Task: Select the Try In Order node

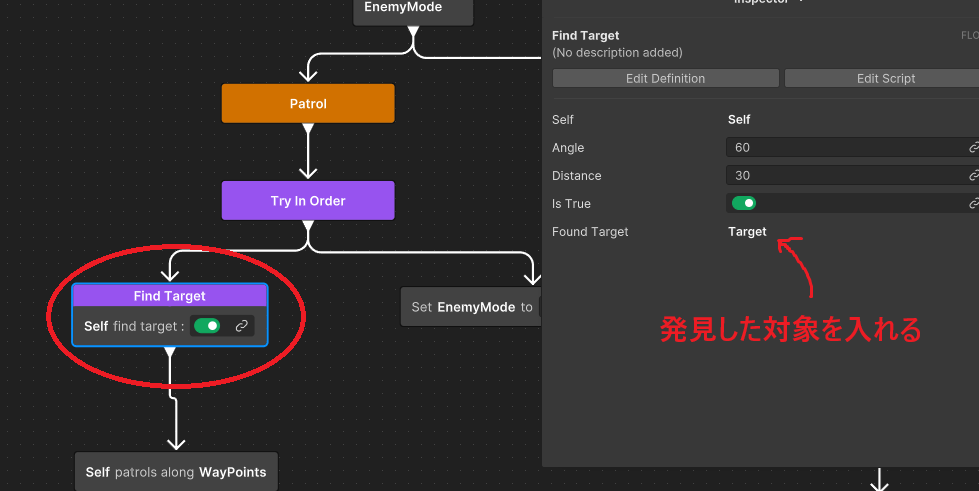Action: click(x=308, y=201)
